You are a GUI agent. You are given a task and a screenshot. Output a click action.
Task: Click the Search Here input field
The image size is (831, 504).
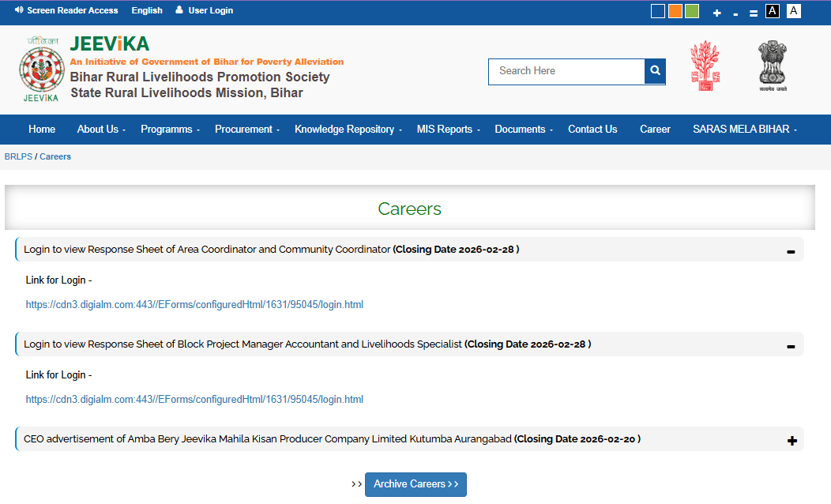tap(566, 71)
